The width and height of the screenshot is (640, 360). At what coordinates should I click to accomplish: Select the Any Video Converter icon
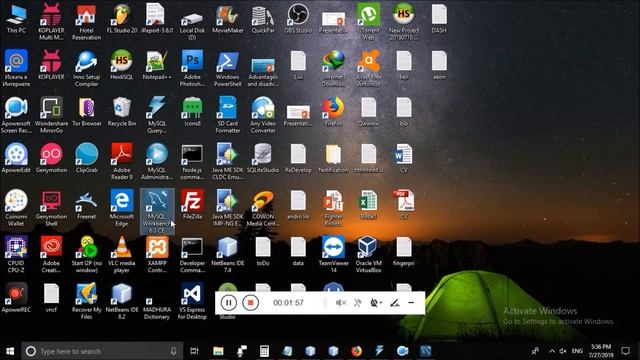pos(263,115)
